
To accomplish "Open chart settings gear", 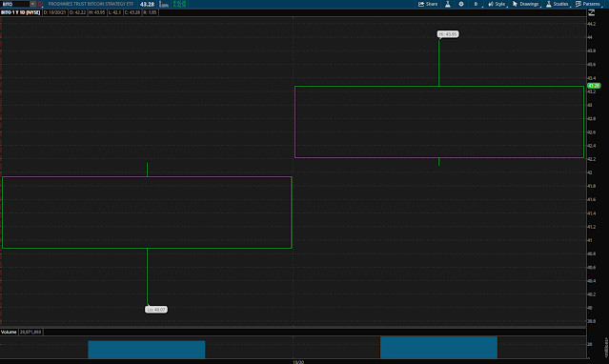I will pyautogui.click(x=461, y=4).
